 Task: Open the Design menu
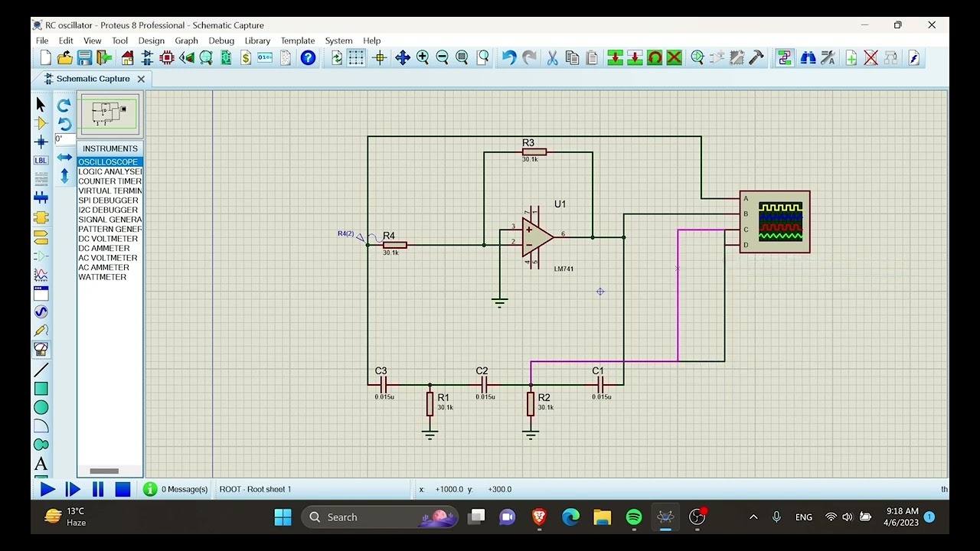click(x=151, y=41)
